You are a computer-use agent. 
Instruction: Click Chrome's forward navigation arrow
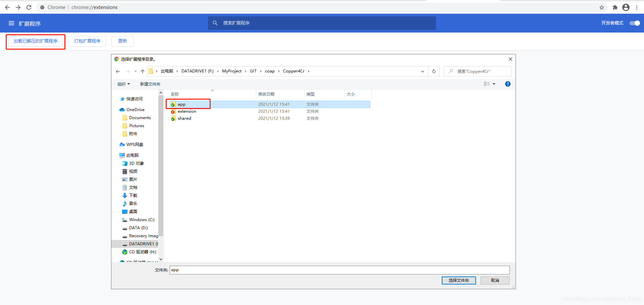click(18, 7)
